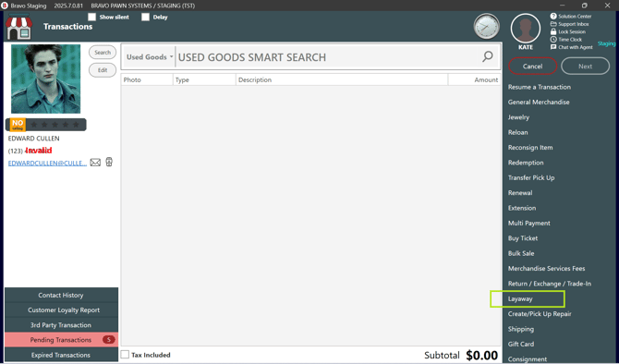The height and width of the screenshot is (364, 619).
Task: Open Support Inbox
Action: click(x=570, y=24)
